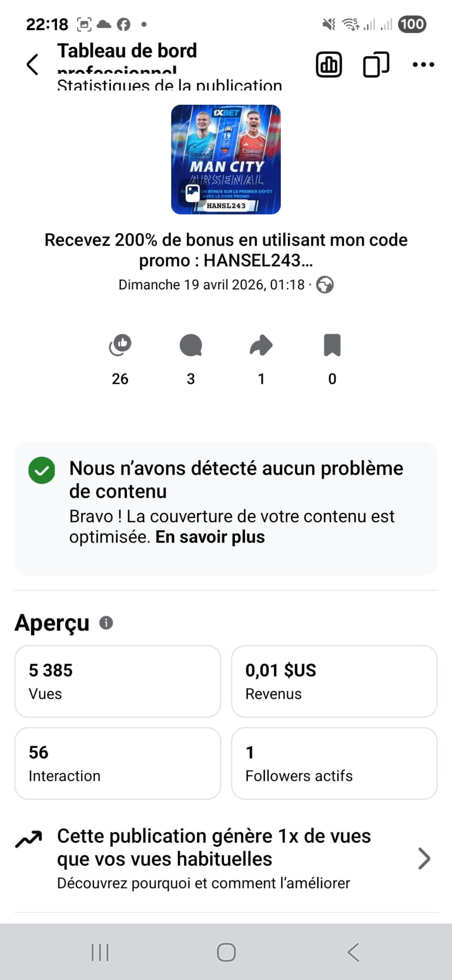The width and height of the screenshot is (452, 980).
Task: Open the bar chart statistics icon
Action: pyautogui.click(x=329, y=64)
